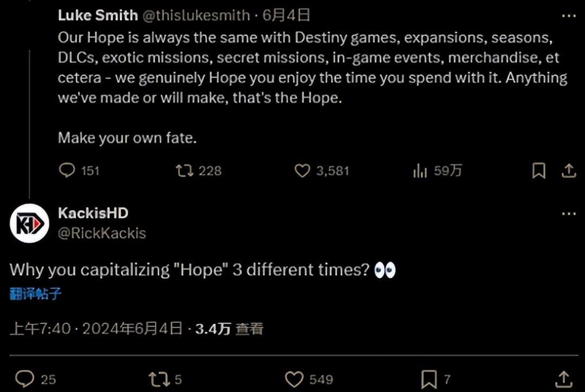The width and height of the screenshot is (585, 392).
Task: Open the @RickKackis handle
Action: click(102, 233)
